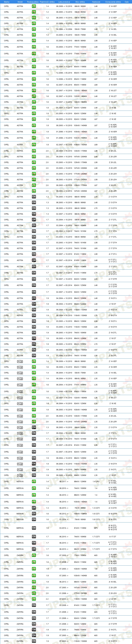Click petrol icon in Astra 04.2004 -> 10.2004 row
Viewport: 132px width, 644px height.
click(x=34, y=29)
